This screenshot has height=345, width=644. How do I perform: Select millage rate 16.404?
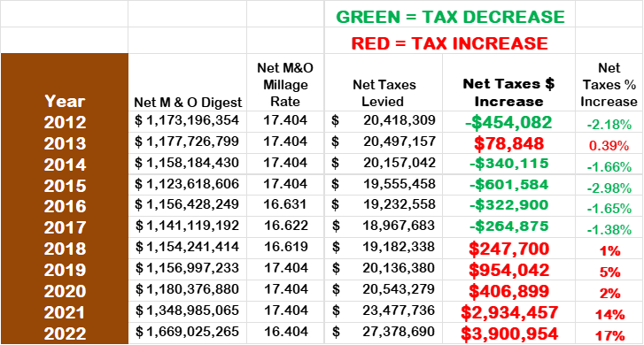pyautogui.click(x=285, y=332)
